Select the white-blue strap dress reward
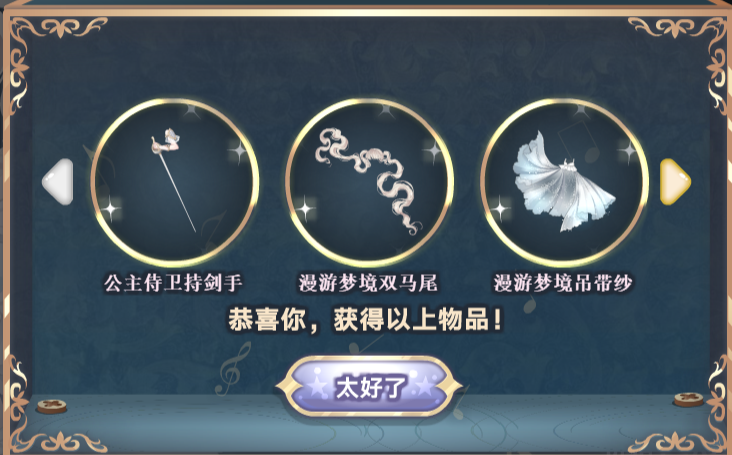This screenshot has height=455, width=732. point(564,182)
